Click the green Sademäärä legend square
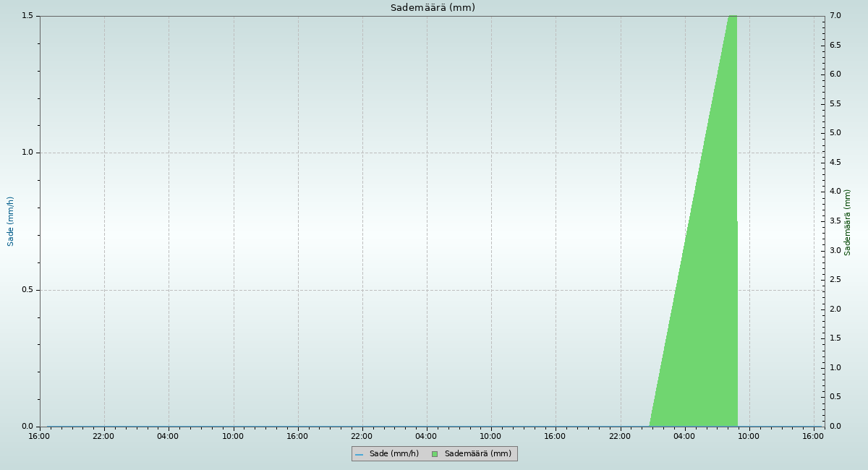Image resolution: width=868 pixels, height=470 pixels. pos(434,454)
